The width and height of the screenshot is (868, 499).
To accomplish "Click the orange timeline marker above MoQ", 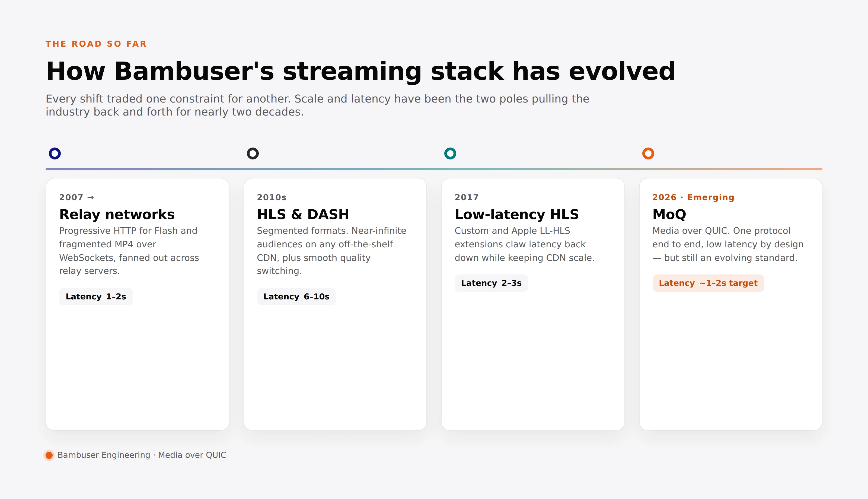I will coord(648,153).
